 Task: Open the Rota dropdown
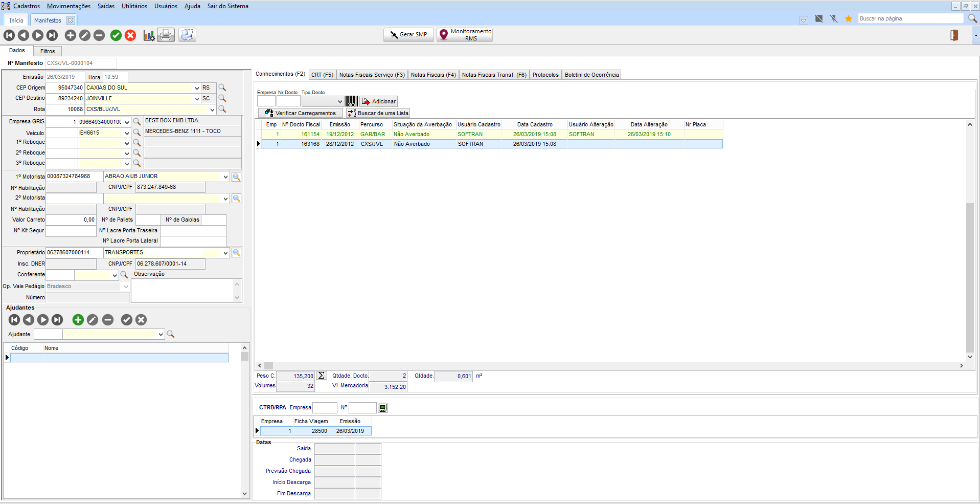click(212, 109)
